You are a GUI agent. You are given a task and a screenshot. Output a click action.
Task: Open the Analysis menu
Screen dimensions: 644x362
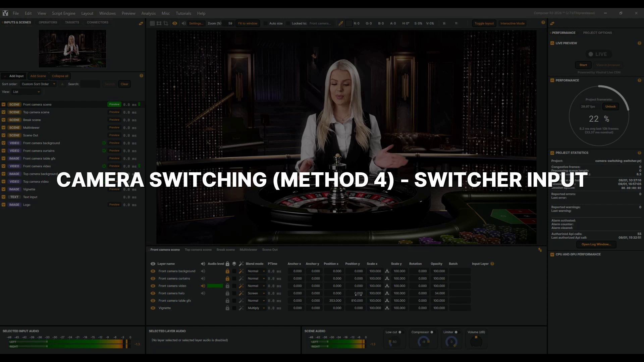pos(148,13)
